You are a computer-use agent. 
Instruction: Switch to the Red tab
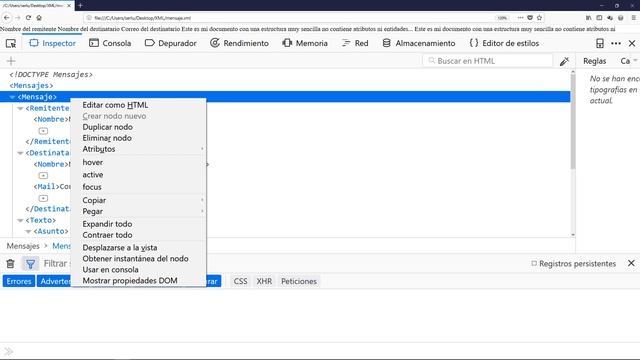coord(355,43)
